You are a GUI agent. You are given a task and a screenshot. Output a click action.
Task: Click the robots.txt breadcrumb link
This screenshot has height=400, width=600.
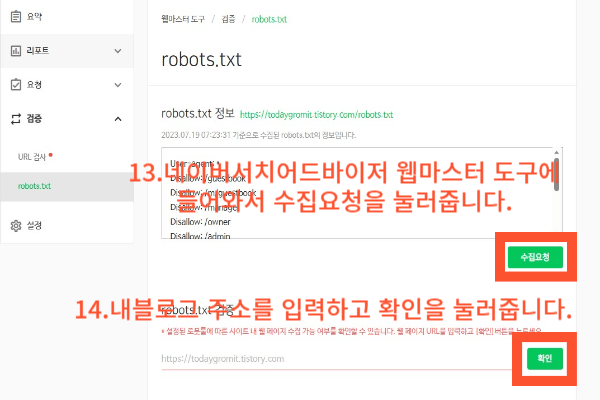pos(269,19)
